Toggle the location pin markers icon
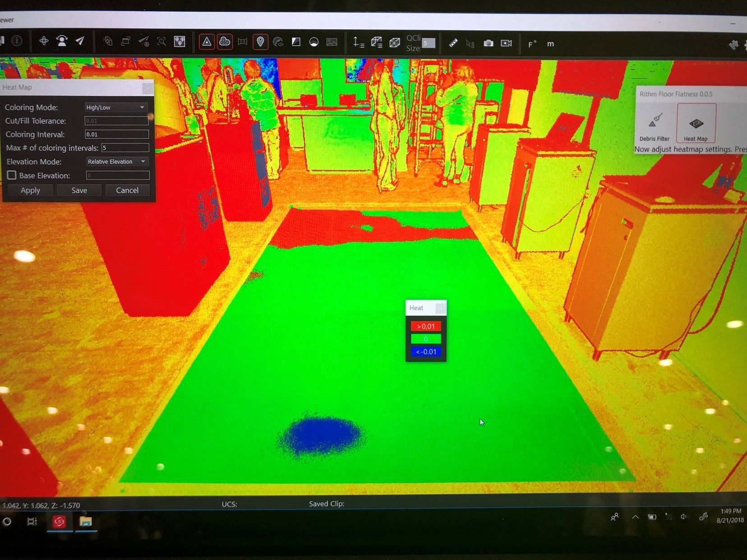The image size is (747, 560). [260, 42]
